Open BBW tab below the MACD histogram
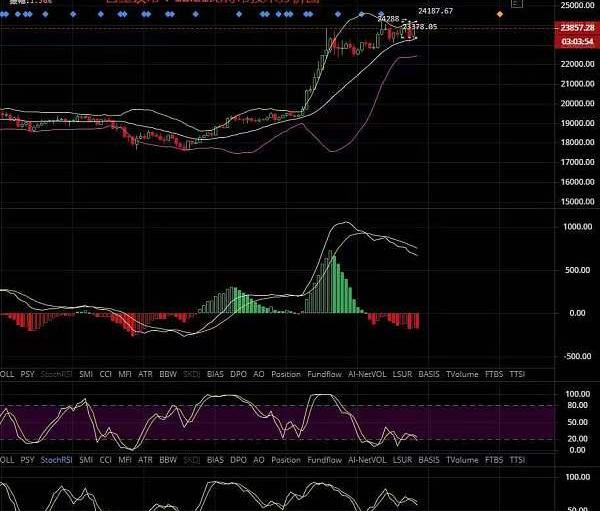 coord(166,373)
